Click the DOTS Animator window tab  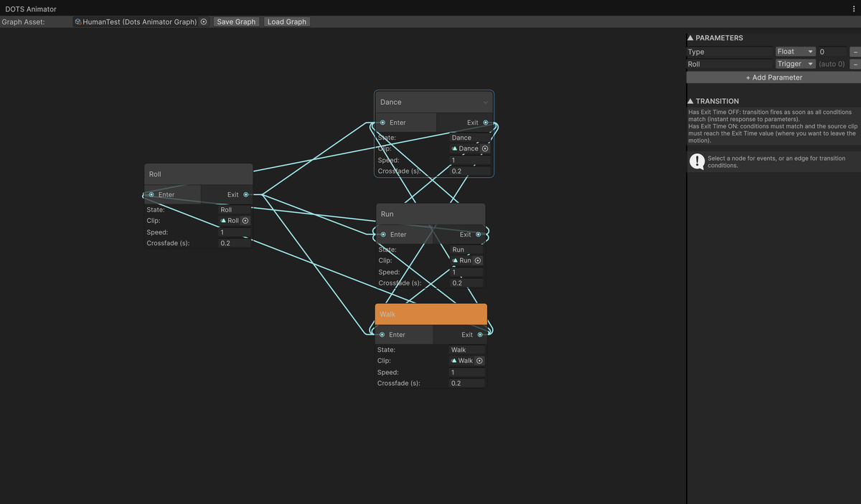click(31, 9)
